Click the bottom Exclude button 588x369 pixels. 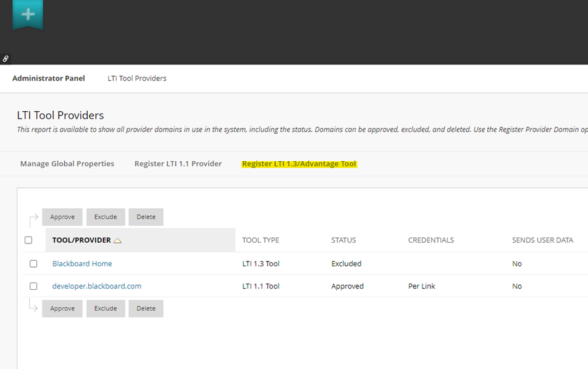(106, 308)
